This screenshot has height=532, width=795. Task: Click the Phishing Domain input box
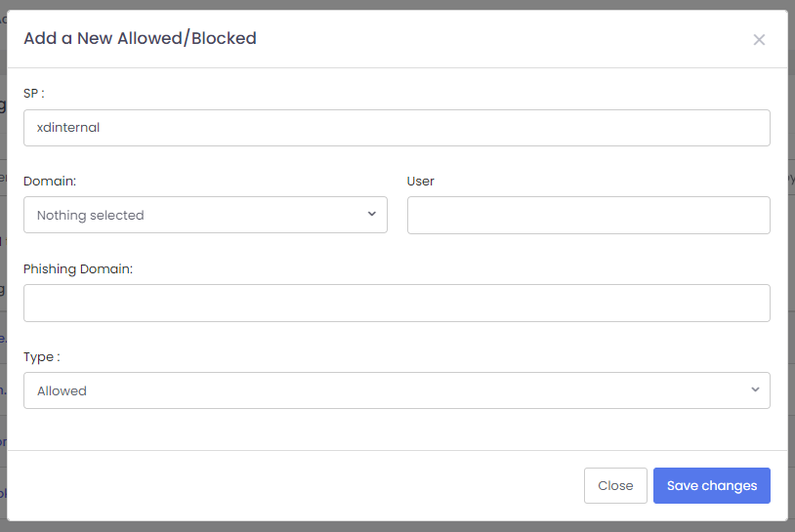[x=397, y=303]
